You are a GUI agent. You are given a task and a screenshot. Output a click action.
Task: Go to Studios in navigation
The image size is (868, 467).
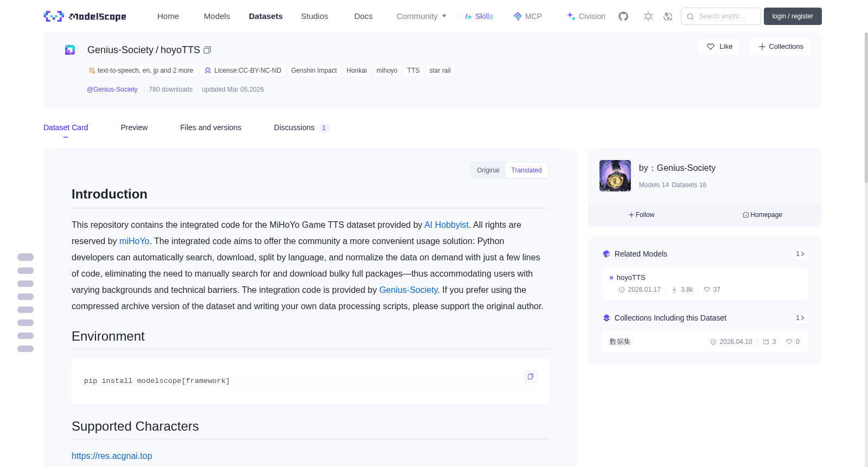click(x=315, y=16)
